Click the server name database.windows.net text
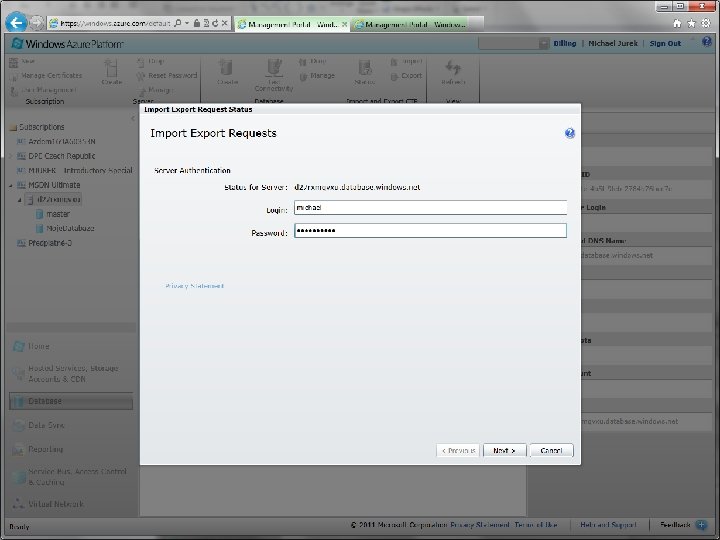 [x=357, y=187]
